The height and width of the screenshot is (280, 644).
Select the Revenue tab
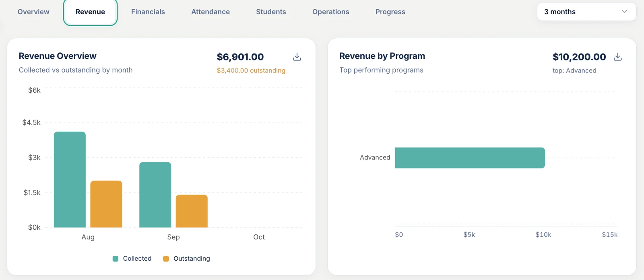pyautogui.click(x=90, y=12)
